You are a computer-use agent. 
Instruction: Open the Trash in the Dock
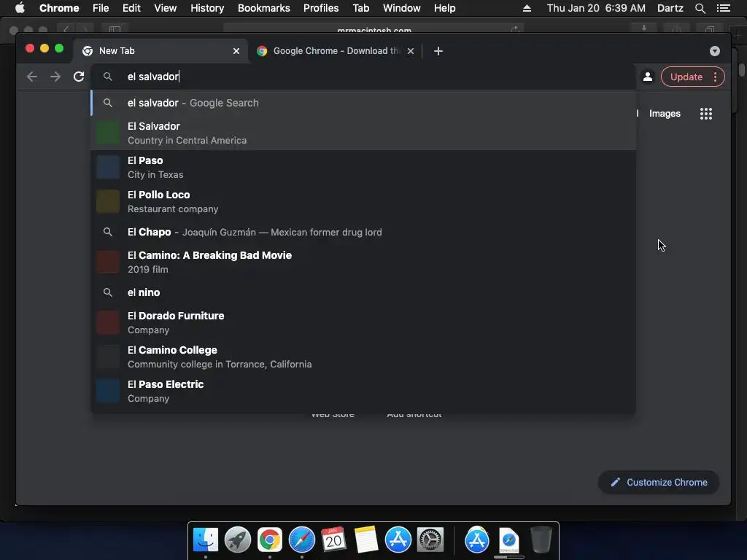coord(541,540)
